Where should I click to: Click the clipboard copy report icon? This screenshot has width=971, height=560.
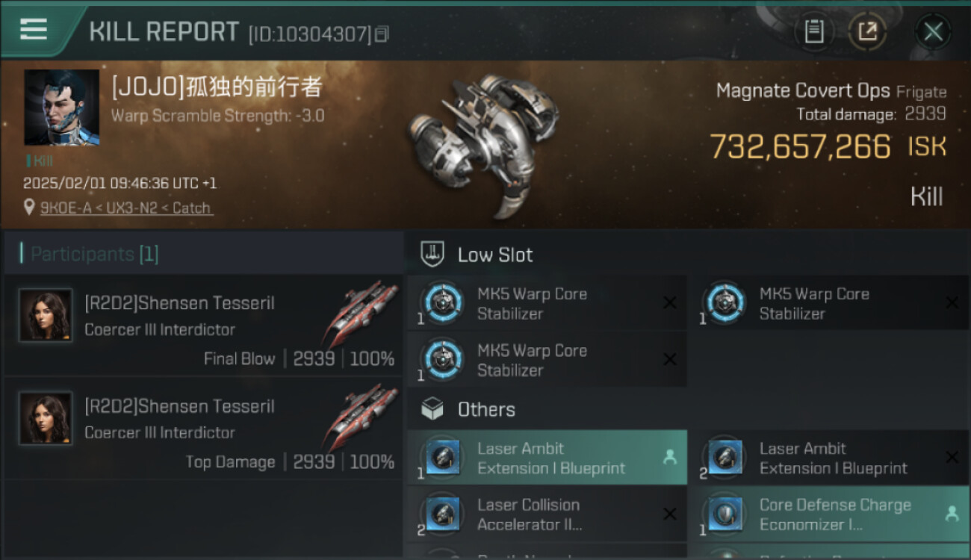814,31
